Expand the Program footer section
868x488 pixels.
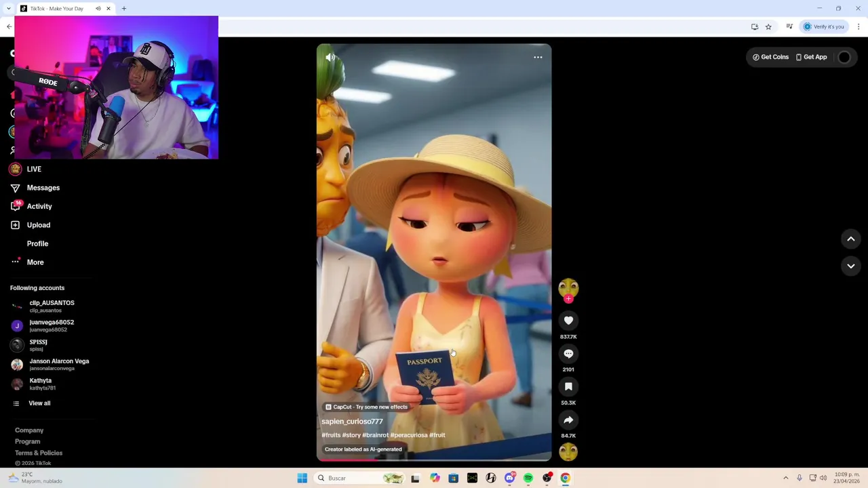28,441
